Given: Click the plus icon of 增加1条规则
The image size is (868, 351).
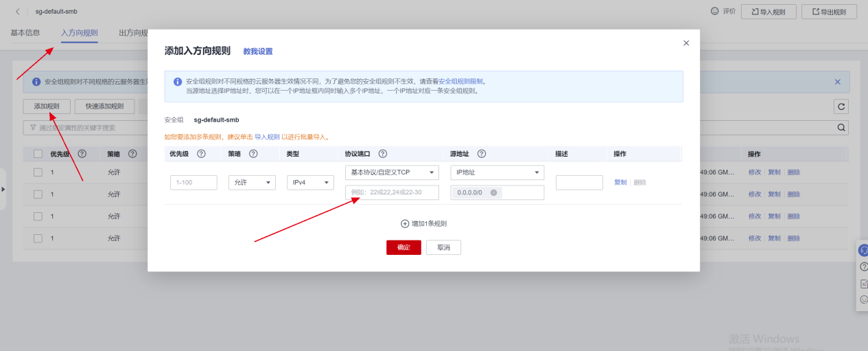Looking at the screenshot, I should [405, 224].
